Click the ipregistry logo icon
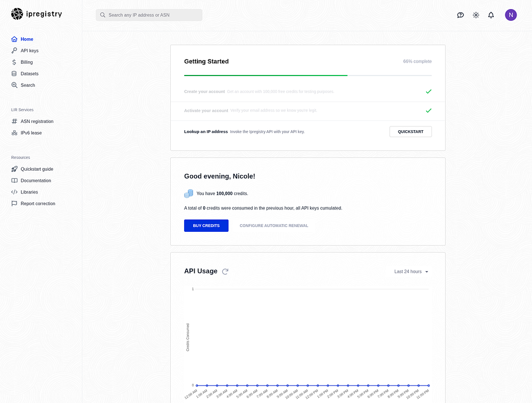This screenshot has height=403, width=532. pos(17,14)
